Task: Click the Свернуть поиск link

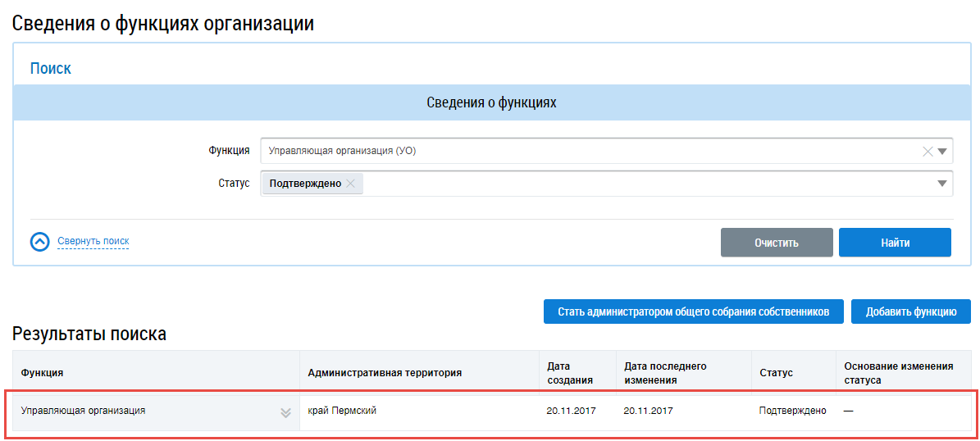Action: click(x=93, y=241)
